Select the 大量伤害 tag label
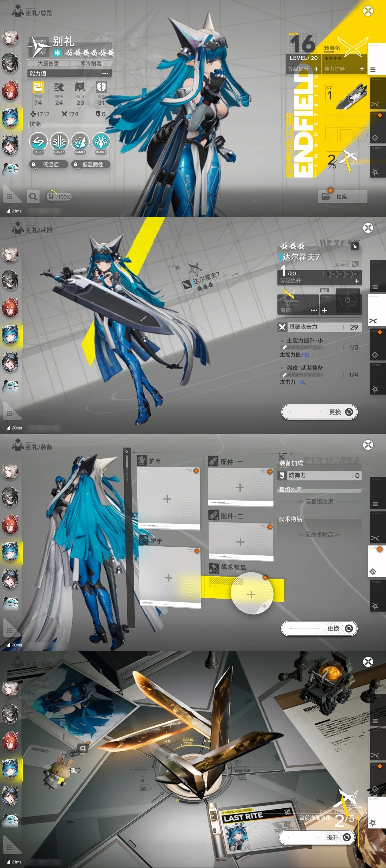Screen dimensions: 386x868 coord(48,63)
